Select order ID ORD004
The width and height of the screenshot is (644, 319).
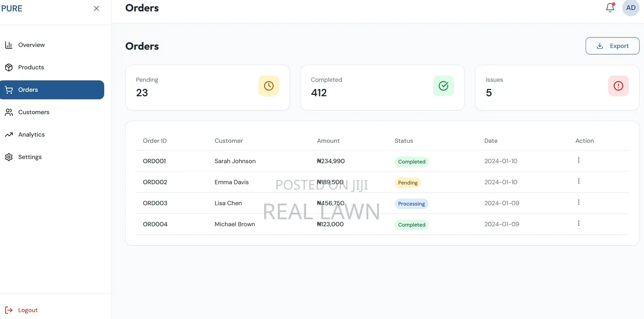pos(155,224)
